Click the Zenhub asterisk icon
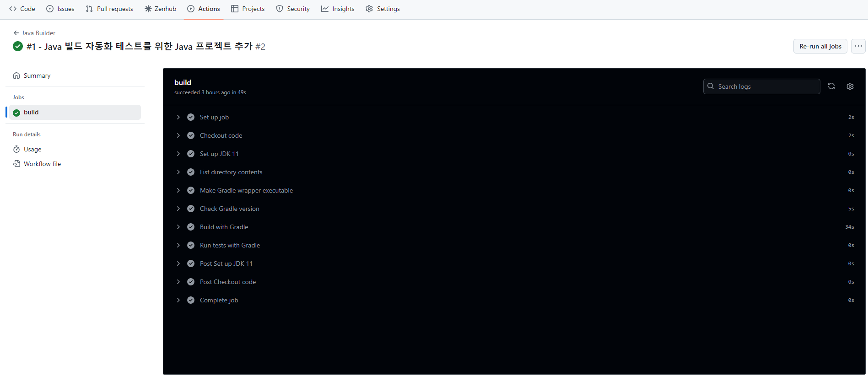Viewport: 868px width, 376px height. tap(148, 9)
